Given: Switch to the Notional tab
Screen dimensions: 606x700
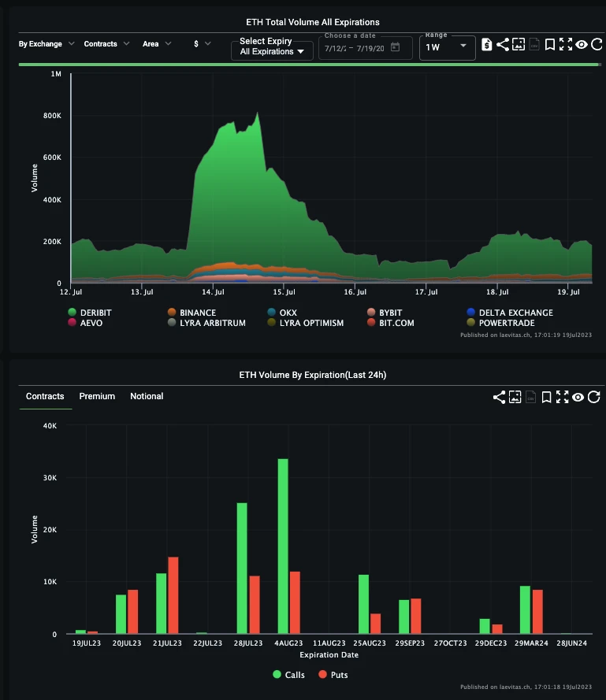Looking at the screenshot, I should click(x=147, y=396).
